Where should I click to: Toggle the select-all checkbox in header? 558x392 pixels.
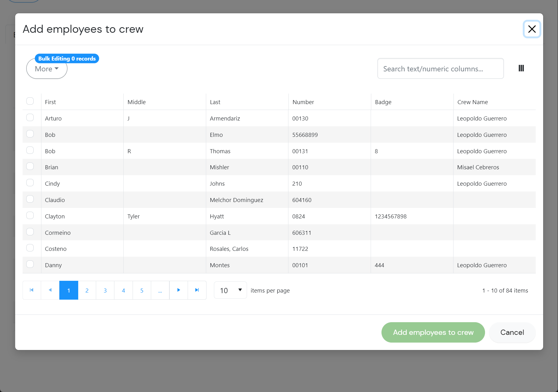[x=30, y=101]
